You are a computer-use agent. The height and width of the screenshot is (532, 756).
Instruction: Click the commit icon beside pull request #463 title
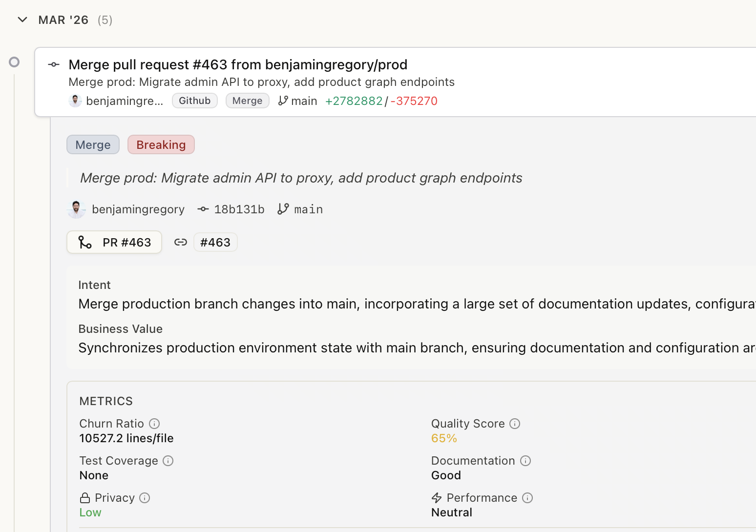pyautogui.click(x=54, y=64)
